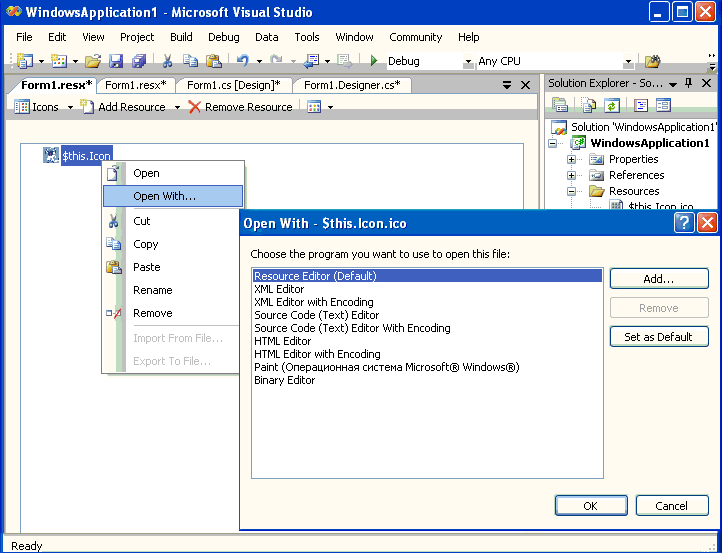Click the Open File folder icon
This screenshot has width=722, height=553.
click(93, 61)
